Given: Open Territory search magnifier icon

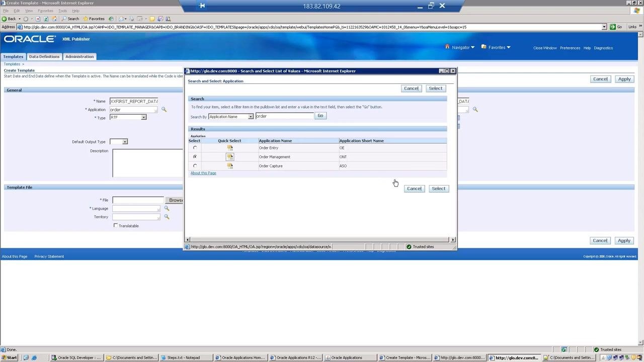Looking at the screenshot, I should tap(167, 217).
